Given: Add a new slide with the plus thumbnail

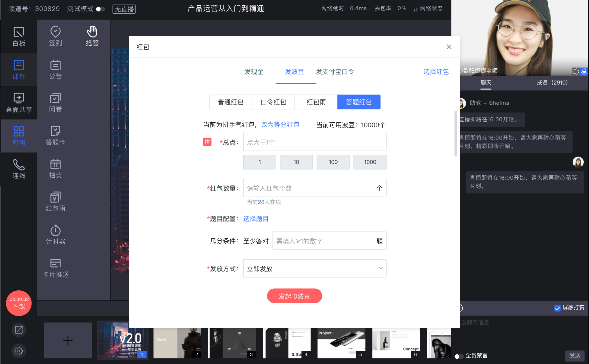Looking at the screenshot, I should tap(68, 340).
